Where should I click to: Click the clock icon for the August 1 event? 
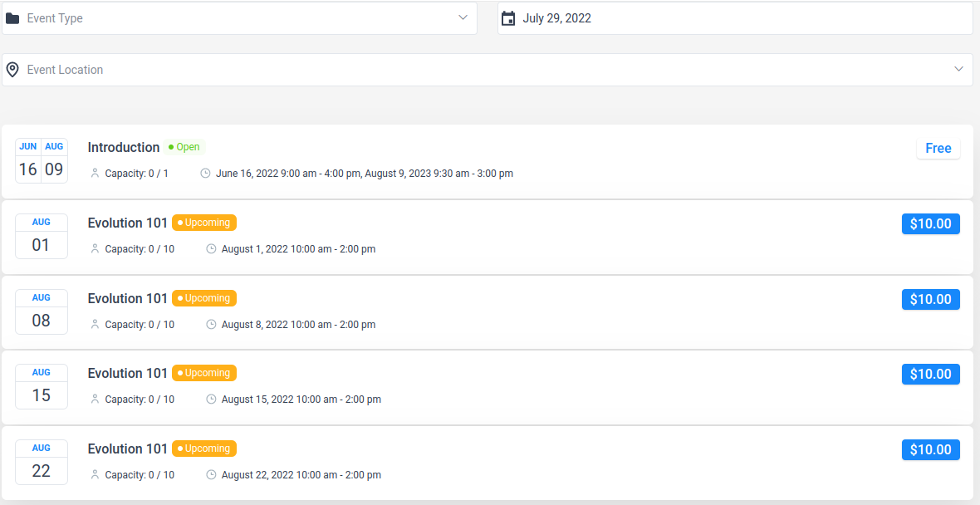point(211,249)
